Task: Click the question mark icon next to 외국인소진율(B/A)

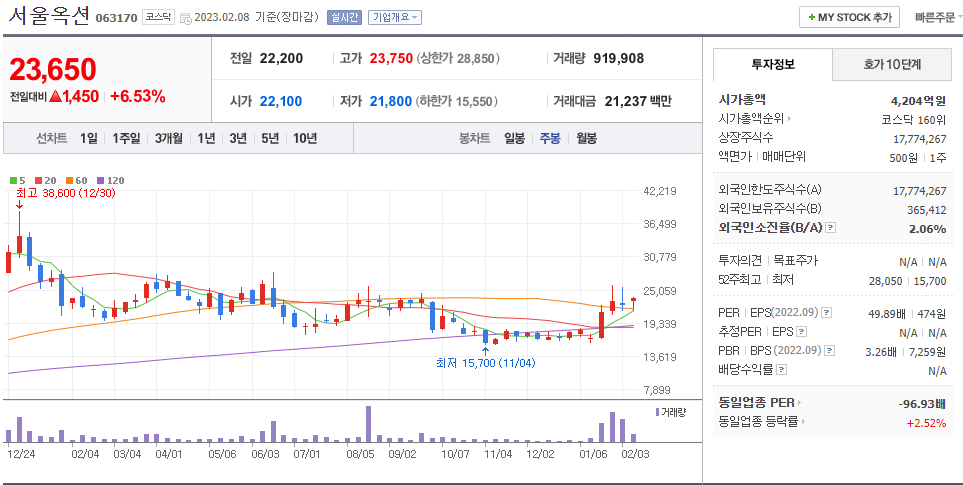Action: tap(830, 228)
